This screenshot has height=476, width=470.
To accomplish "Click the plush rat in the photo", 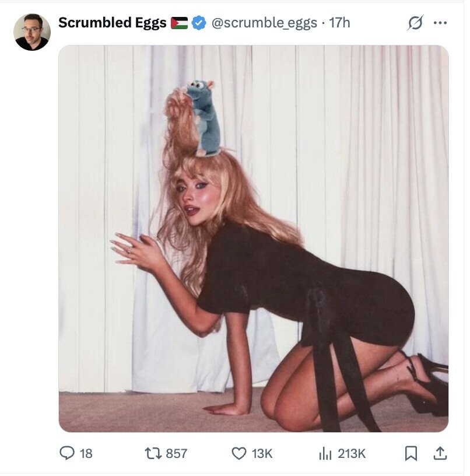I will coord(204,118).
